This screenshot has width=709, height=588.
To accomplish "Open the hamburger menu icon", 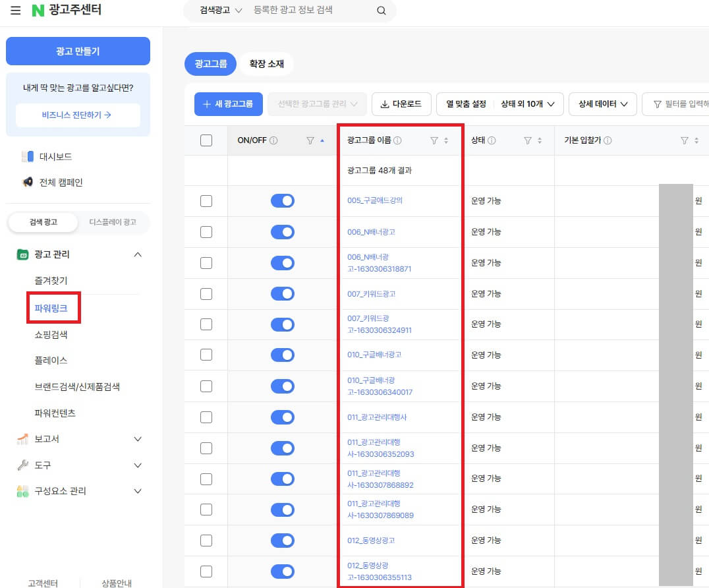I will point(15,11).
